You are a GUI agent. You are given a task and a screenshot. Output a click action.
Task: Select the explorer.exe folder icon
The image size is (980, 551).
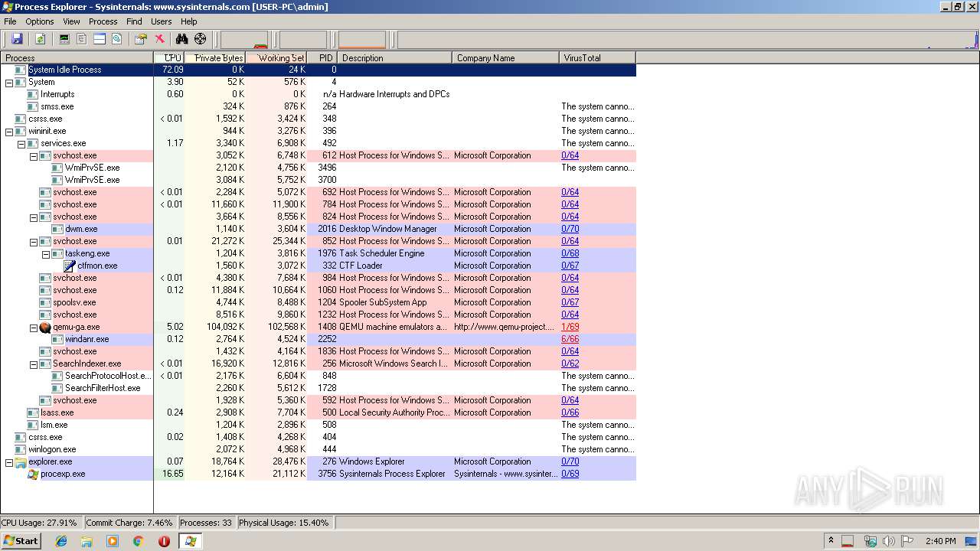(x=21, y=461)
